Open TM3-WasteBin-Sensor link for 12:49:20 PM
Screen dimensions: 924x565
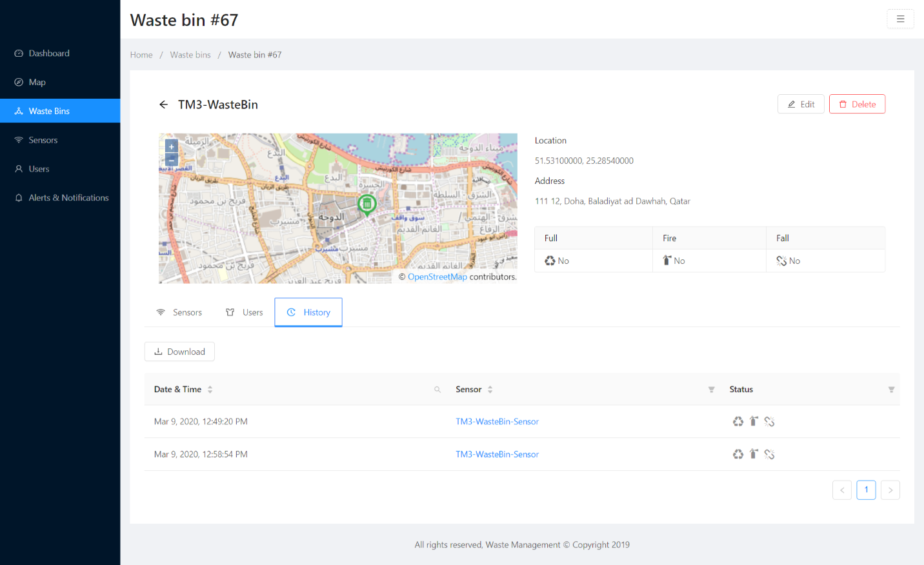click(497, 422)
